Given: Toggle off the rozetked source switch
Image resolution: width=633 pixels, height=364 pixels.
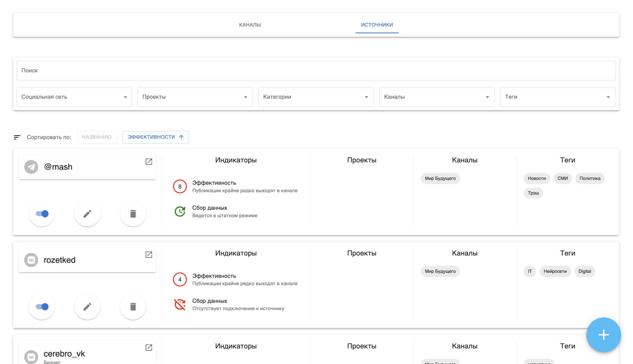Looking at the screenshot, I should click(42, 307).
